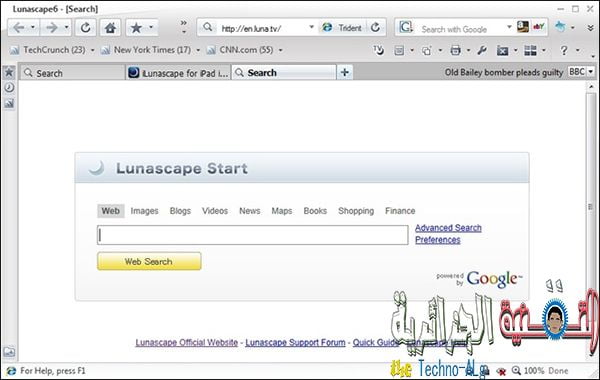Expand search engine dropdown in search box
The width and height of the screenshot is (600, 380).
(x=509, y=27)
